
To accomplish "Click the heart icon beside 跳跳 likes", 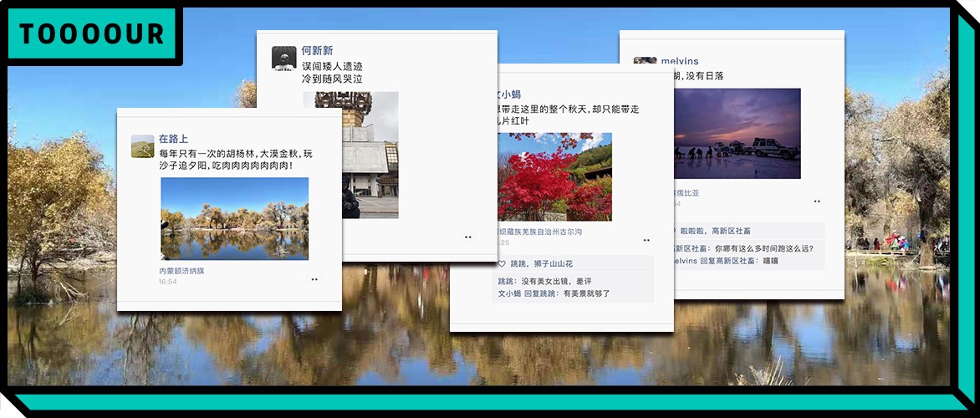I will (501, 263).
